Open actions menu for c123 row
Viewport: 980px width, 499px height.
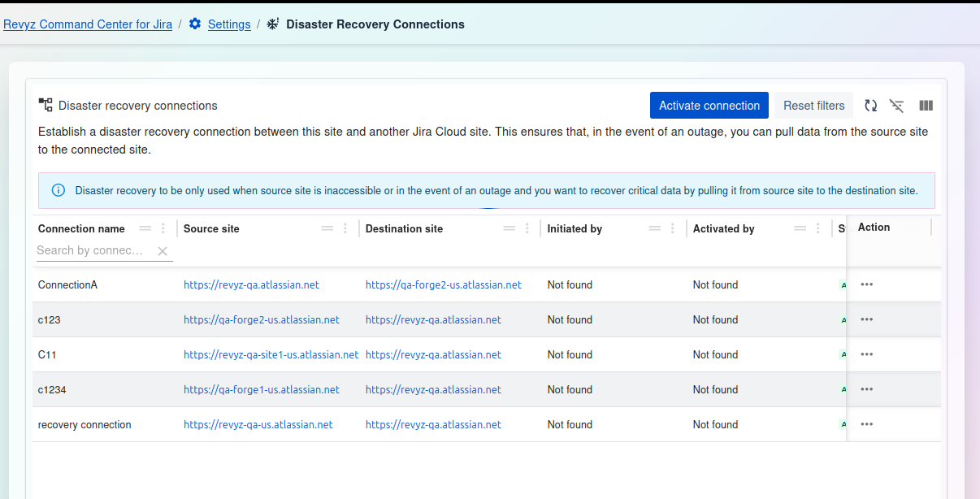point(866,319)
